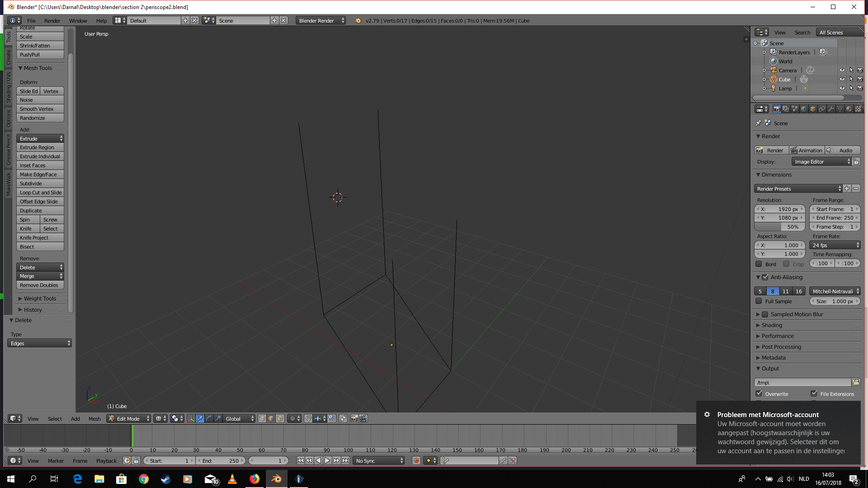Open the Object properties tab (cube icon)
The width and height of the screenshot is (868, 488).
pos(813,109)
